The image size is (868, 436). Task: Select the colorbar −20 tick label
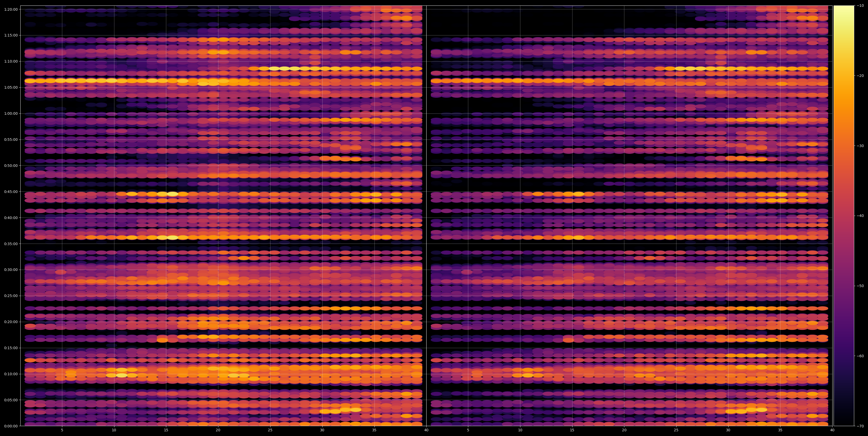coord(860,76)
